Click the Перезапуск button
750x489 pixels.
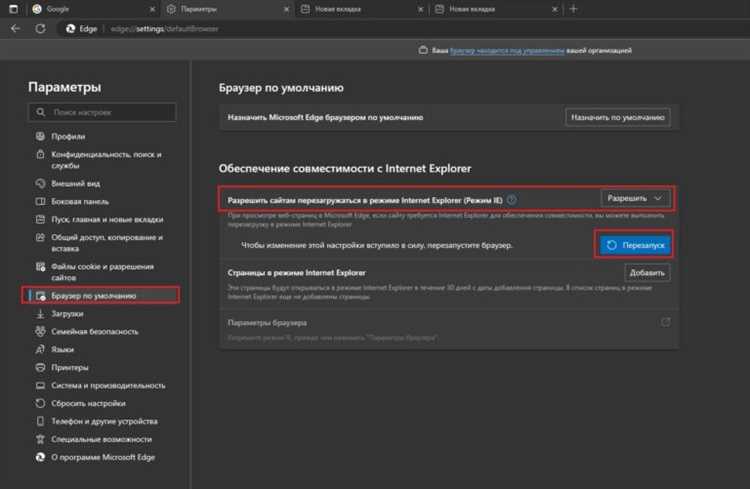(x=634, y=244)
